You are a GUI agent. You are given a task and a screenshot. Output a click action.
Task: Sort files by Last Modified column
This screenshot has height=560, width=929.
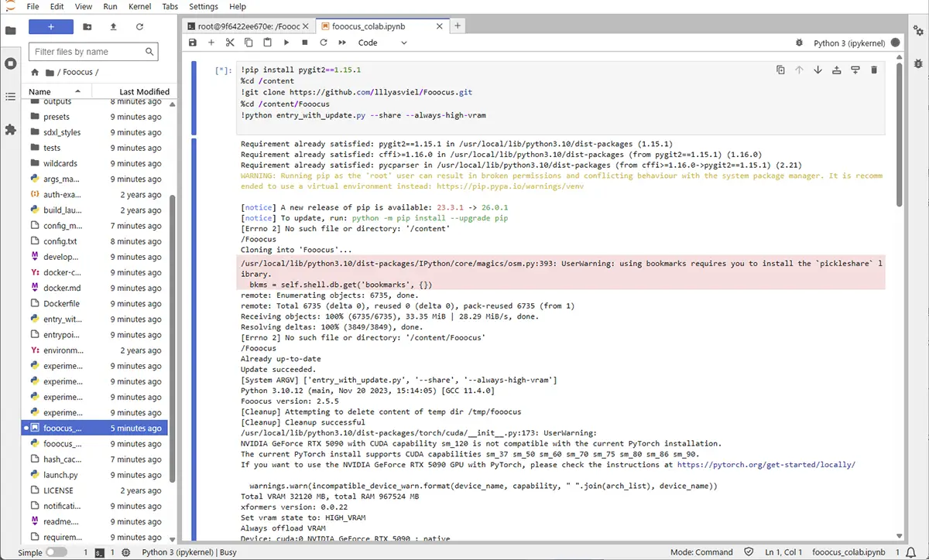pyautogui.click(x=144, y=91)
